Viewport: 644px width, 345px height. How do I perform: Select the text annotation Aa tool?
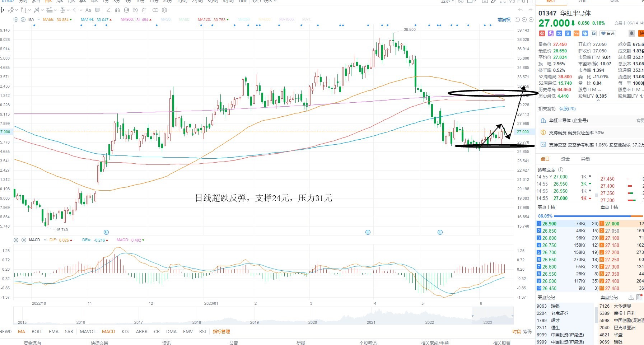(x=88, y=10)
